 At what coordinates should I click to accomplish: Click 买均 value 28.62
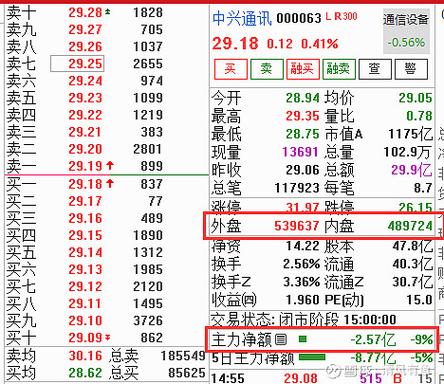(x=85, y=373)
